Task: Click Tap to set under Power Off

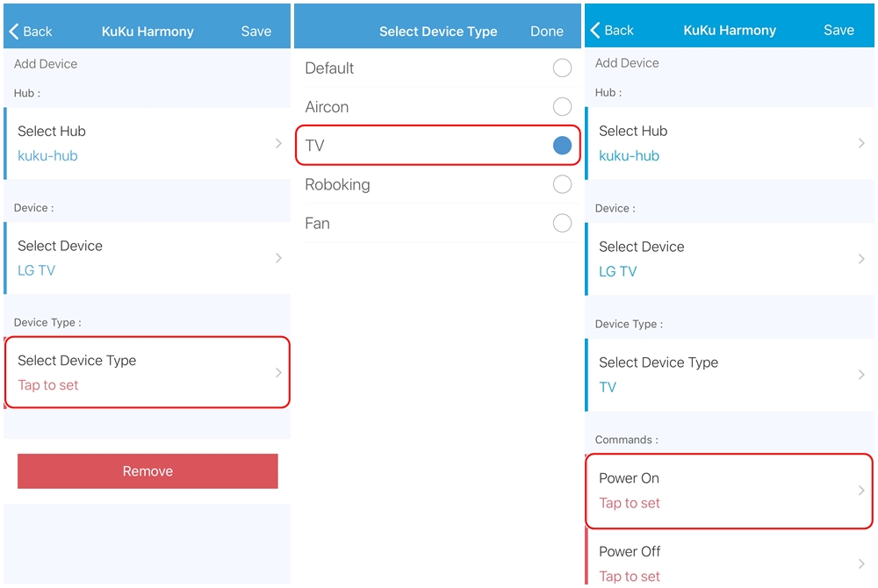Action: tap(630, 577)
